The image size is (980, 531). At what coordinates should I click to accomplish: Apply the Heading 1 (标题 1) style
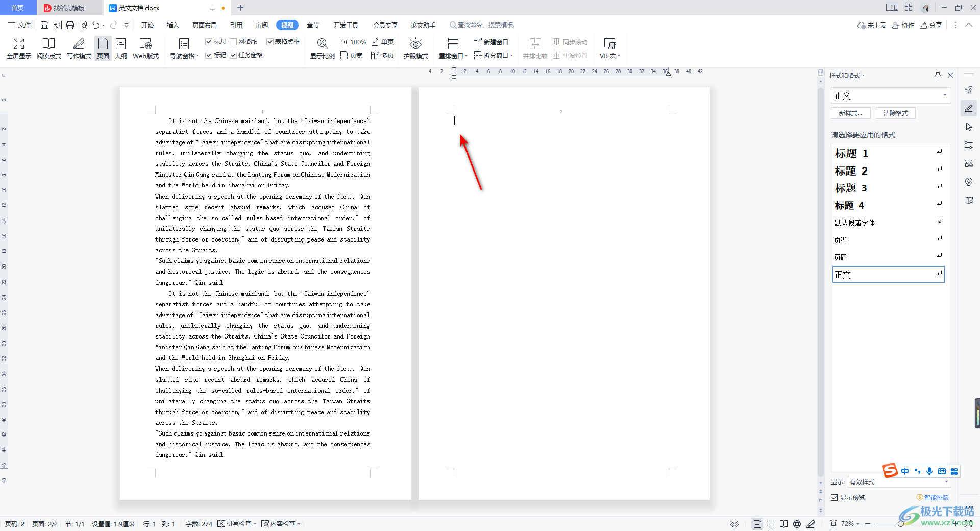pyautogui.click(x=889, y=153)
